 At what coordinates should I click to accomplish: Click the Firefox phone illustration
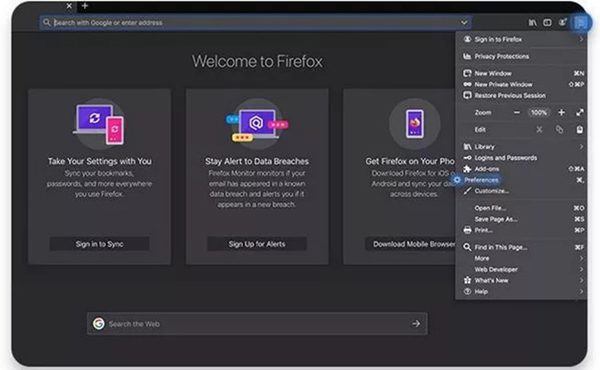click(x=415, y=124)
